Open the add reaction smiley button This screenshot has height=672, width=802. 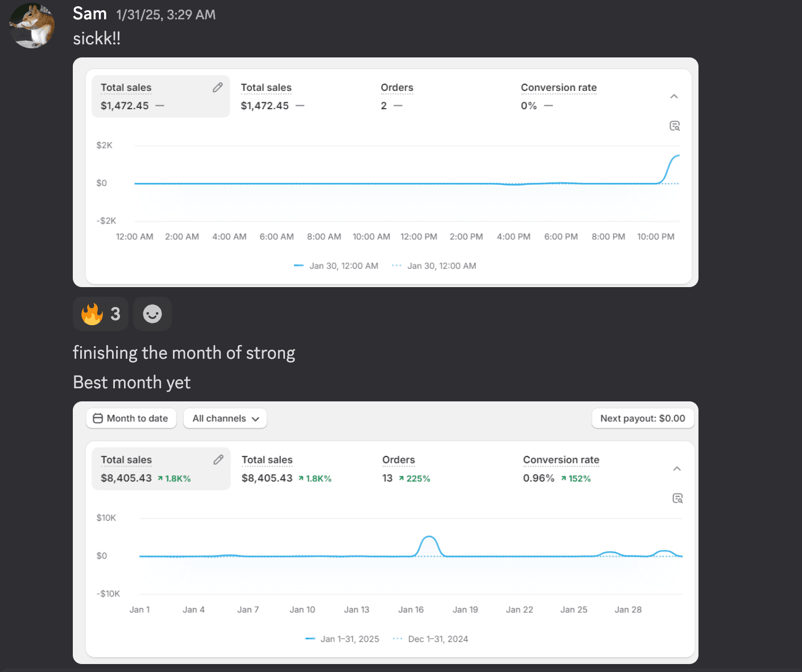152,314
